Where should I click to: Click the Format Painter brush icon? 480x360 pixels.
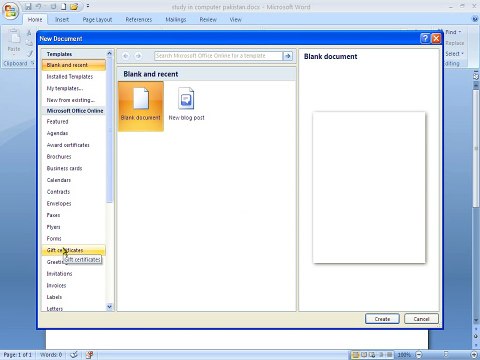click(30, 53)
